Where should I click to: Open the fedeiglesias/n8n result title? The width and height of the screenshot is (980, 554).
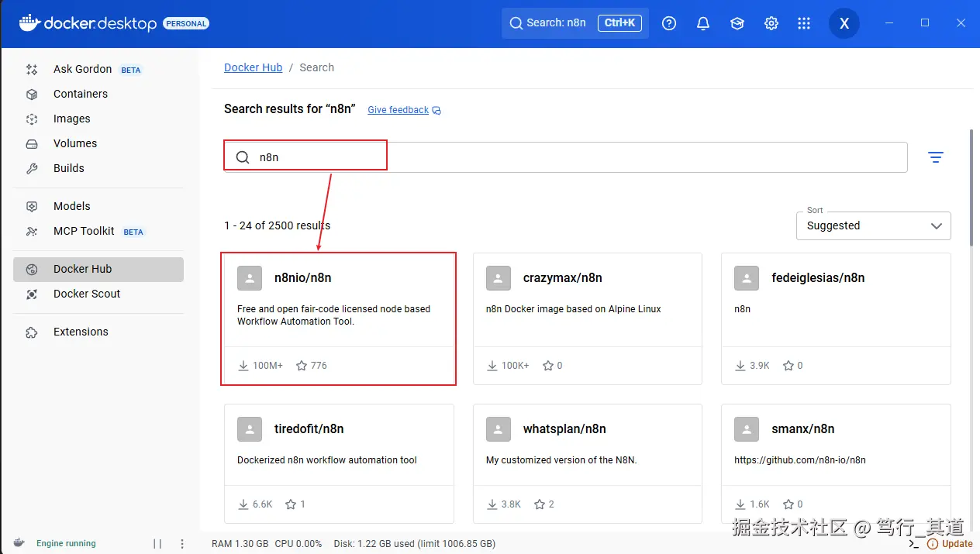818,278
